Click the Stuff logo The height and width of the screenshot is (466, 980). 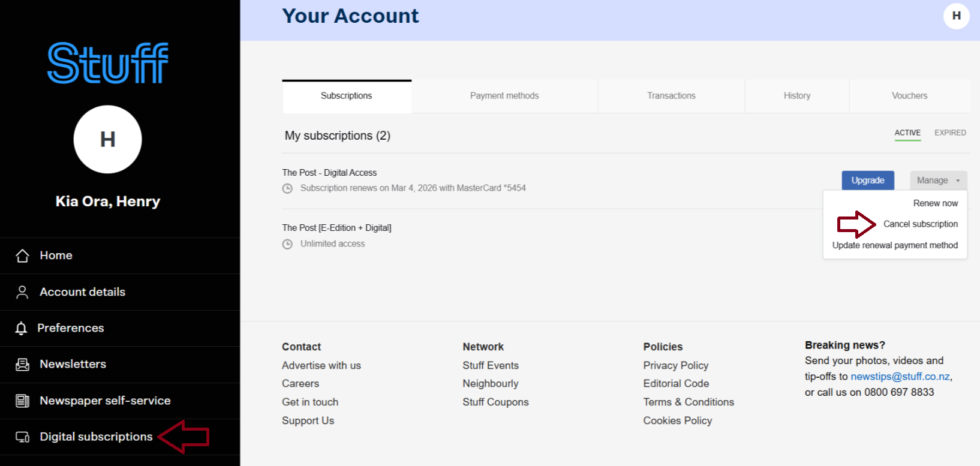coord(108,63)
